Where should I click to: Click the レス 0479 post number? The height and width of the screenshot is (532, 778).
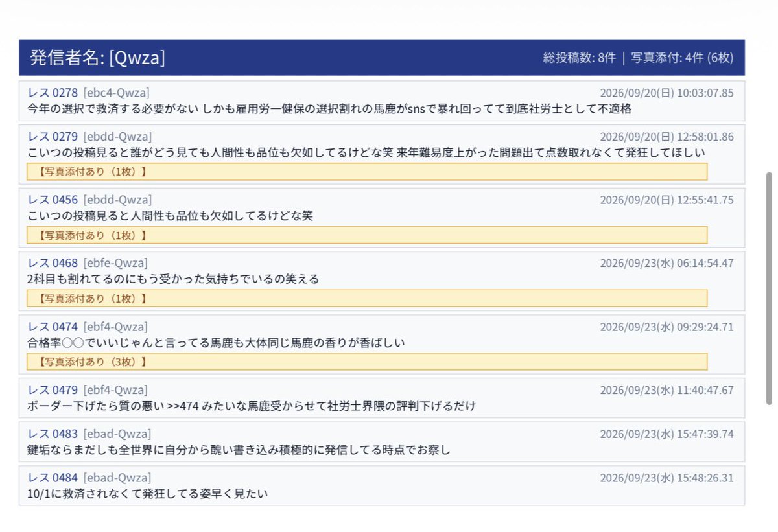53,390
